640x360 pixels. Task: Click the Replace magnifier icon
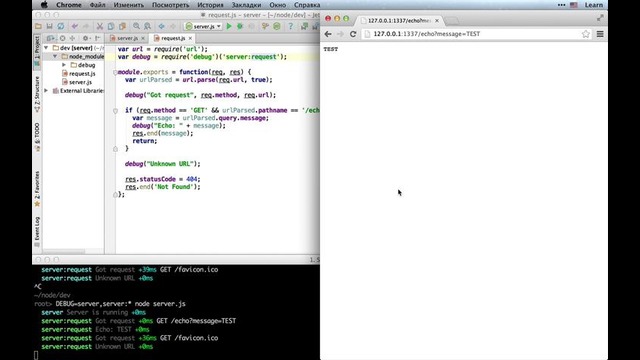(147, 26)
